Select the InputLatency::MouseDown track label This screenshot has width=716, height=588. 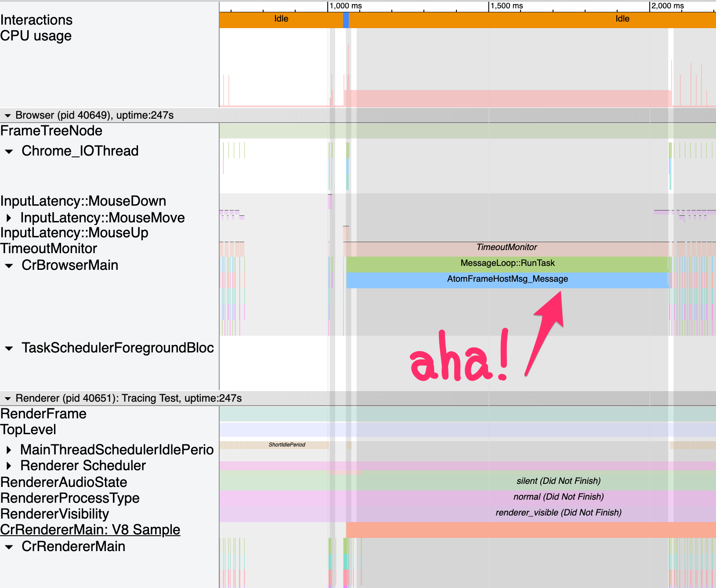point(83,201)
